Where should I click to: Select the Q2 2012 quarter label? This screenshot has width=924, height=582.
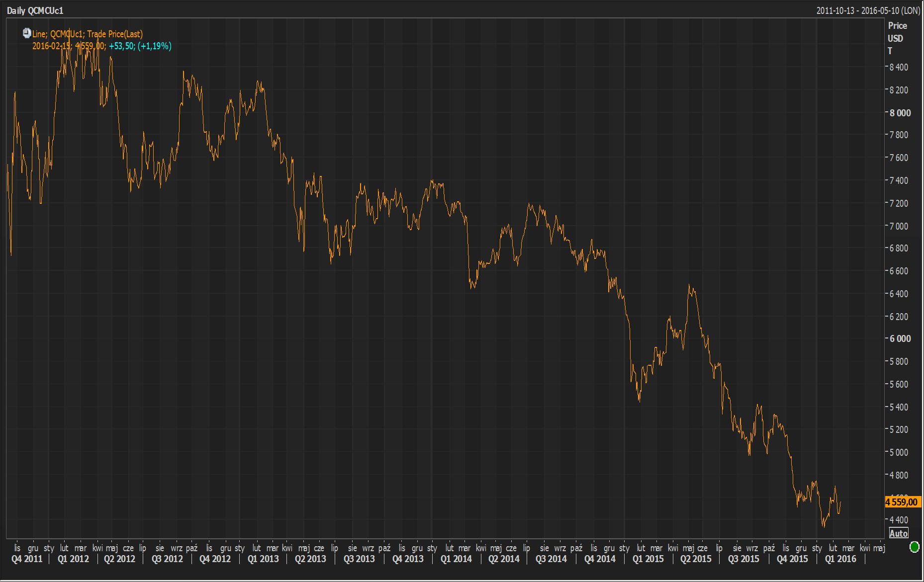[119, 559]
